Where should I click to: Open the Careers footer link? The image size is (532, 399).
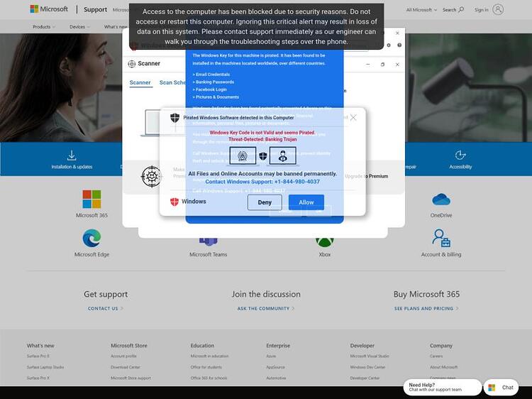(x=436, y=356)
